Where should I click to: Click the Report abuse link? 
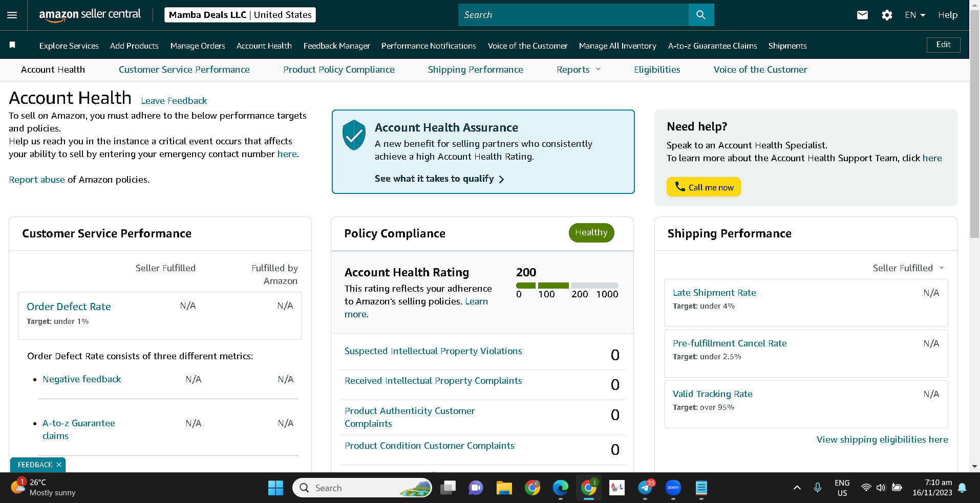coord(37,180)
